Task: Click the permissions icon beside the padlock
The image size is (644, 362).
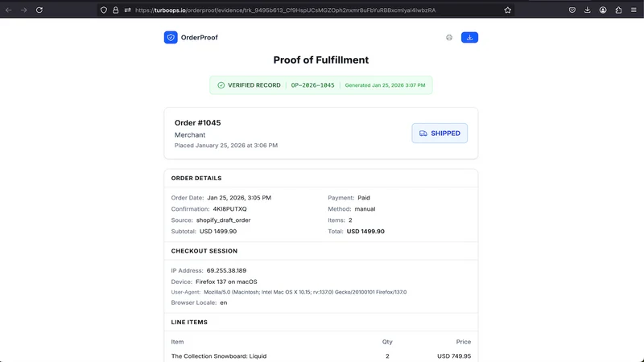Action: click(128, 10)
